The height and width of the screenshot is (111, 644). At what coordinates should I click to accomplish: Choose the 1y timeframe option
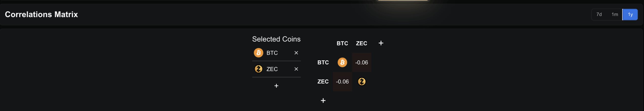coord(630,15)
